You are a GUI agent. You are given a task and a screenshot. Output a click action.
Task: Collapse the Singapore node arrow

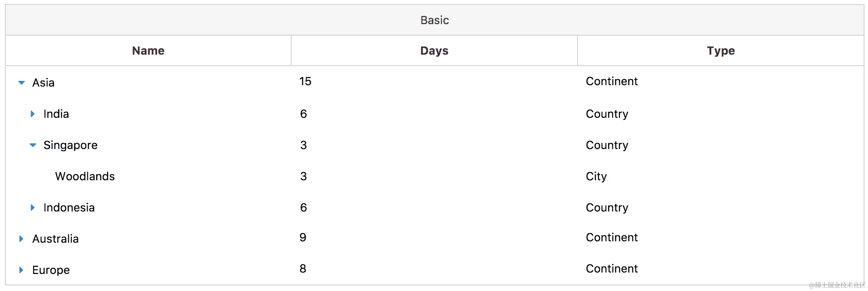(33, 145)
